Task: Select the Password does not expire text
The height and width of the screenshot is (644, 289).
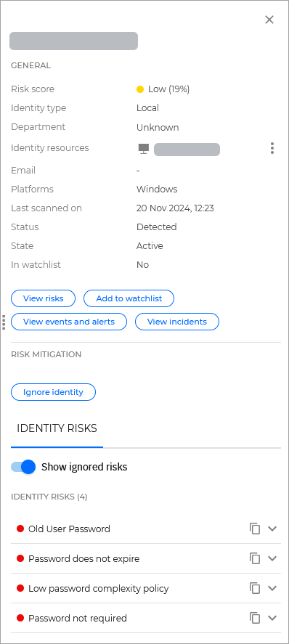Action: pos(84,558)
